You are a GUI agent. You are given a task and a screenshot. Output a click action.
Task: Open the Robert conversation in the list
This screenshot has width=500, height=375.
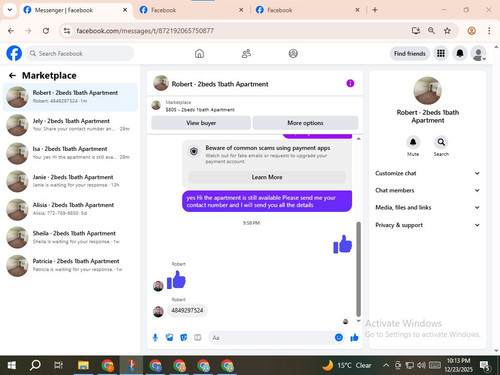[x=70, y=97]
